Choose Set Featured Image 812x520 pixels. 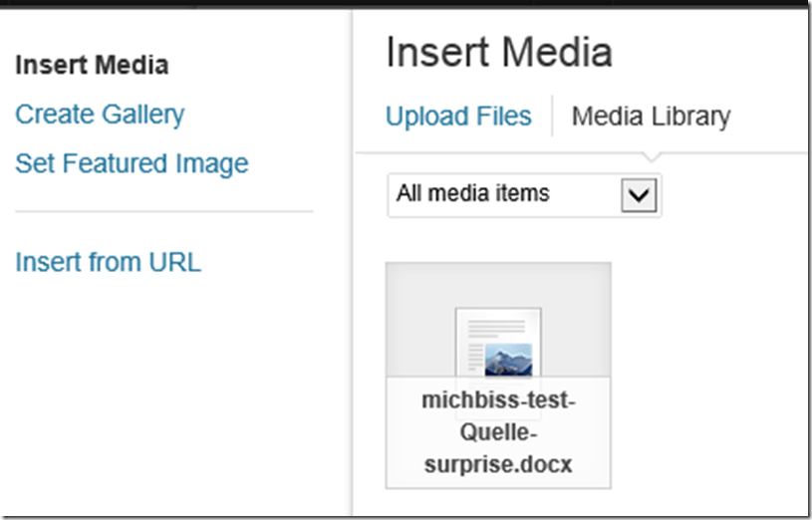(x=132, y=163)
